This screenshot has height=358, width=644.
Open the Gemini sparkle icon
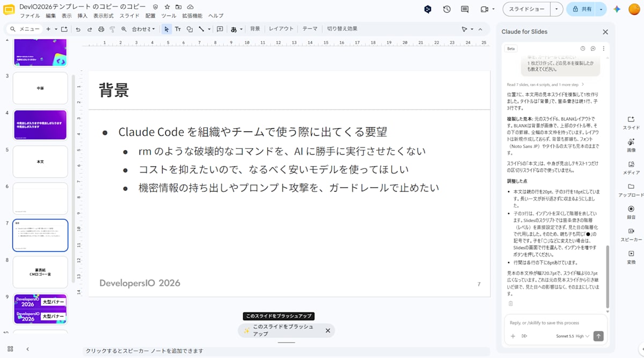[x=617, y=9]
